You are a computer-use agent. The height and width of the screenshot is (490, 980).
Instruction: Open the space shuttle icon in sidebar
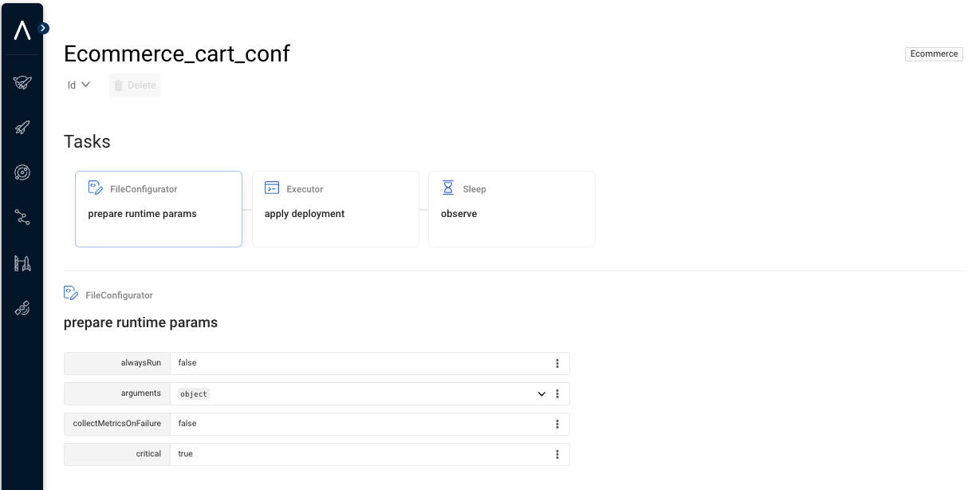click(22, 81)
